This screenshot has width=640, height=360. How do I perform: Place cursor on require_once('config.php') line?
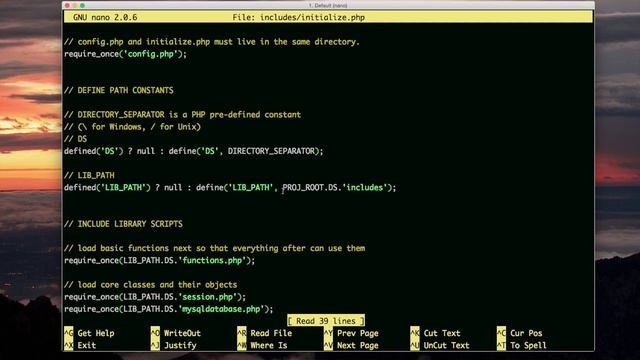[x=125, y=54]
